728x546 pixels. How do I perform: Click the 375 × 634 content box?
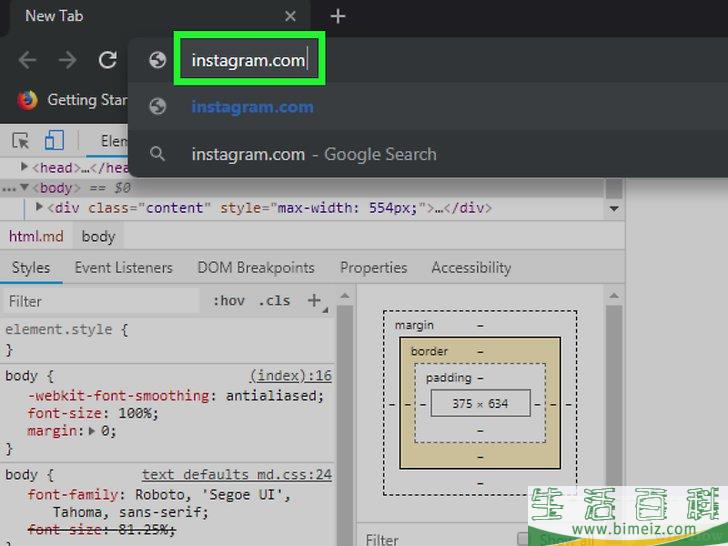[x=480, y=403]
